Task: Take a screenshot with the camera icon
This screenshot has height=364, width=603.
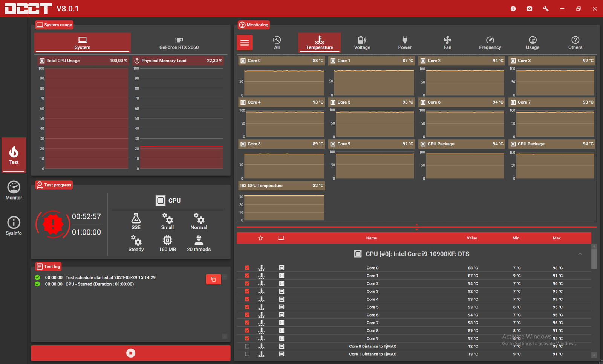Action: coord(530,9)
